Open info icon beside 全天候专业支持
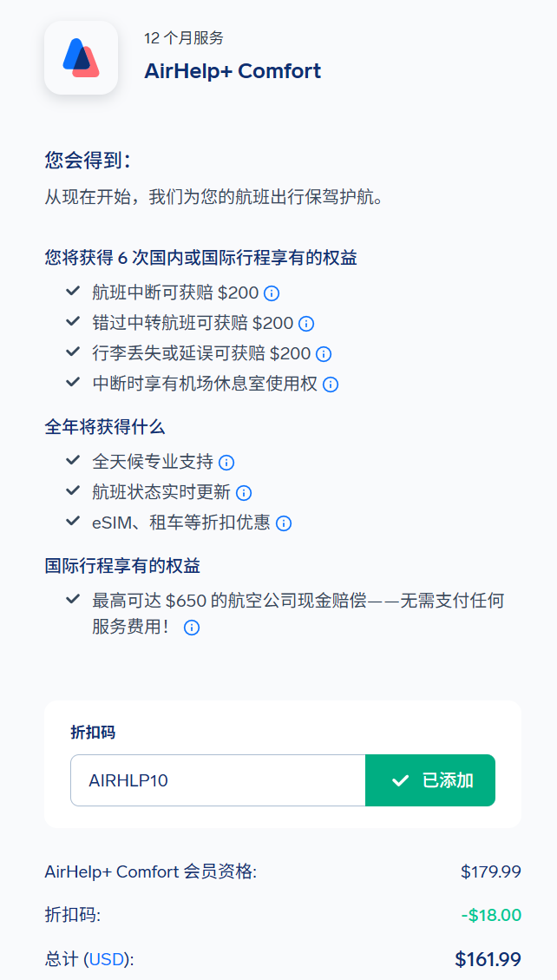 (226, 462)
